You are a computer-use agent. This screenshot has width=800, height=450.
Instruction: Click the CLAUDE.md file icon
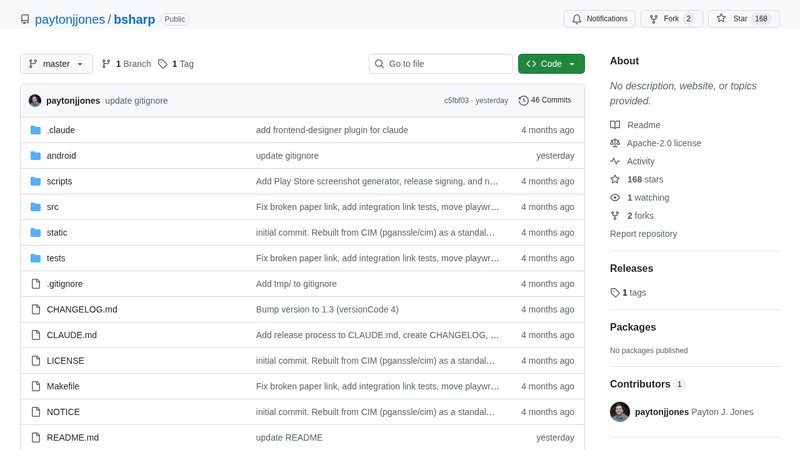[35, 335]
